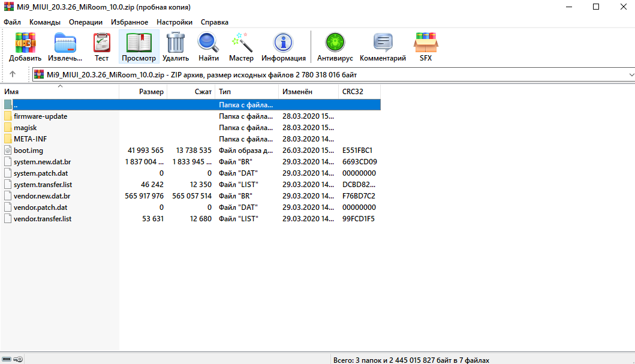
Task: Click packed size 565 057 514
Action: click(192, 196)
